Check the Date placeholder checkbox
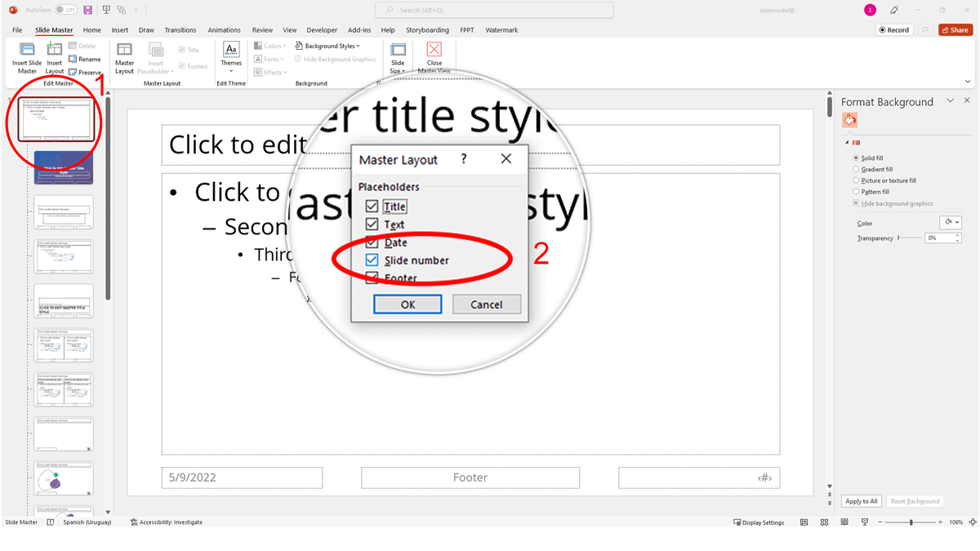The image size is (980, 551). tap(372, 242)
